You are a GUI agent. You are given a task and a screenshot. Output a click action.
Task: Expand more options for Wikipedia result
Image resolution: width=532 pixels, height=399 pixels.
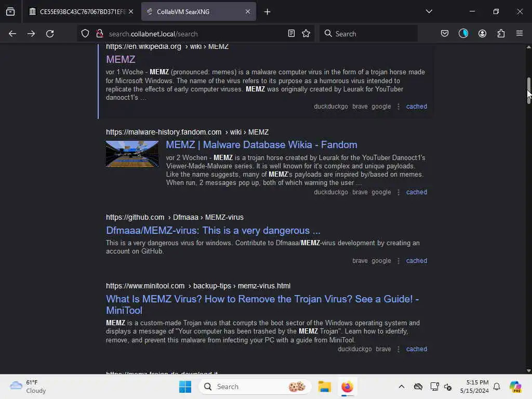tap(398, 107)
